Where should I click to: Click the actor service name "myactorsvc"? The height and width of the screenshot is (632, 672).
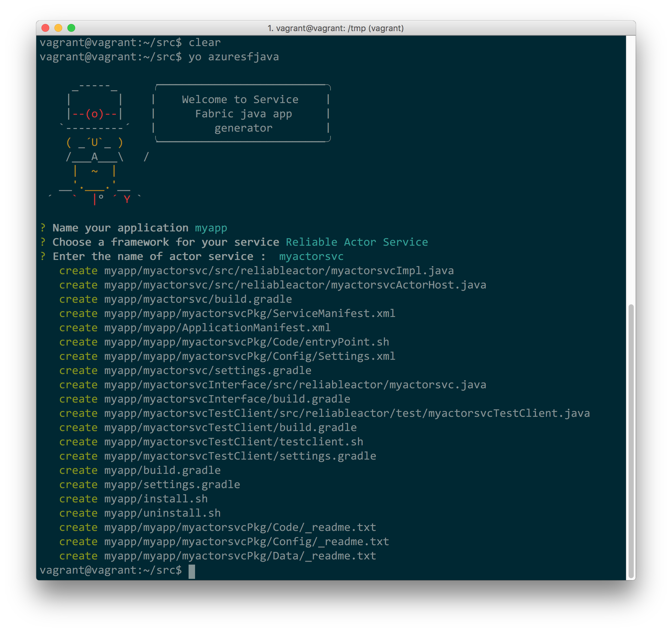pos(311,256)
